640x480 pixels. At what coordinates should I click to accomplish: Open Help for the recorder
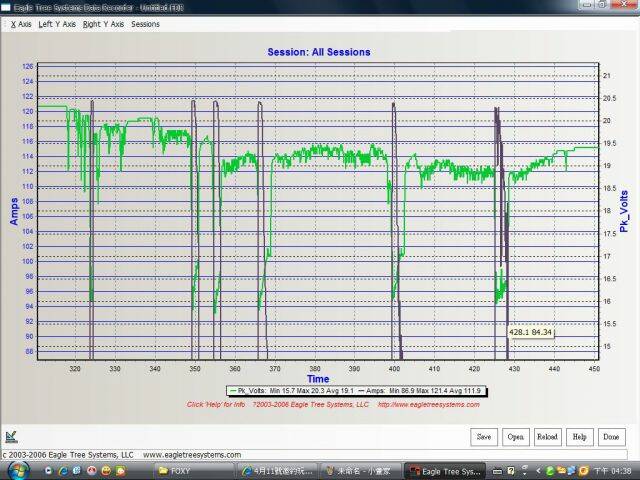pyautogui.click(x=579, y=437)
